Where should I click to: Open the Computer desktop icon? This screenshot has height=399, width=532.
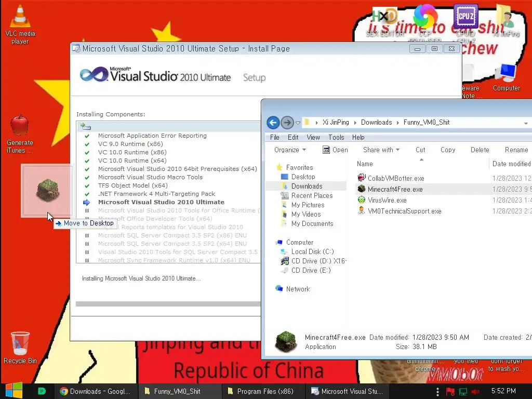coord(506,77)
